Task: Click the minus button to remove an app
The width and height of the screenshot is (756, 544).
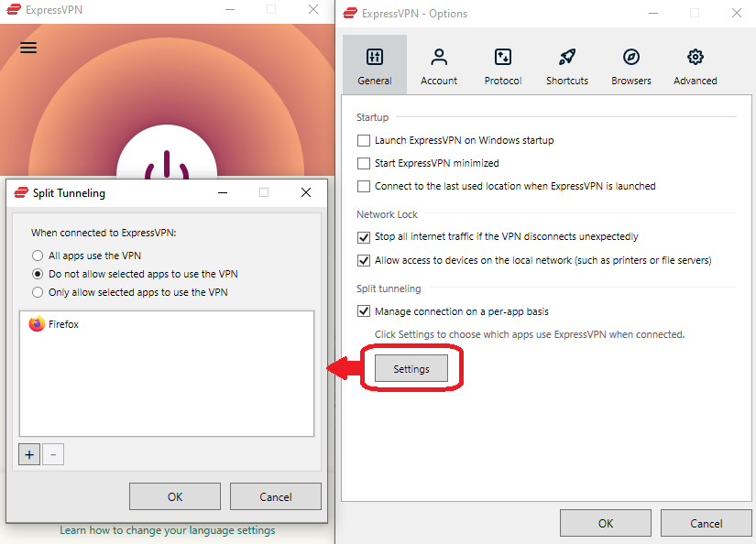Action: (53, 454)
